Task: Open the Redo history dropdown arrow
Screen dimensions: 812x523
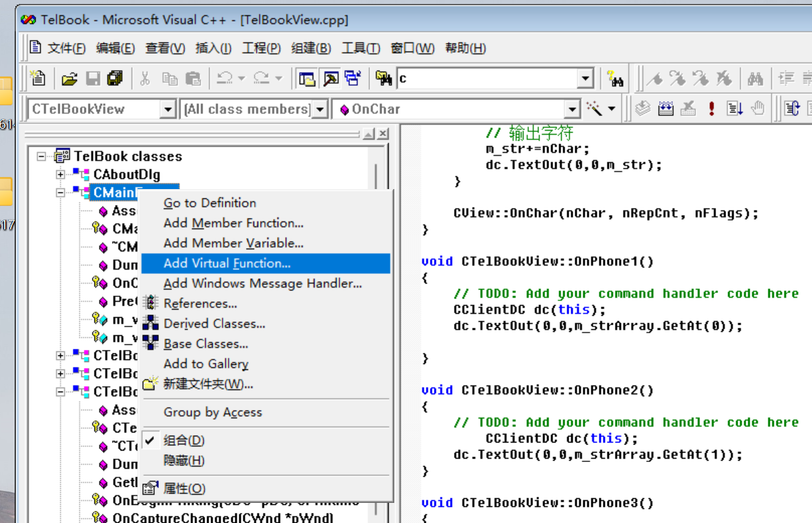Action: pos(278,78)
